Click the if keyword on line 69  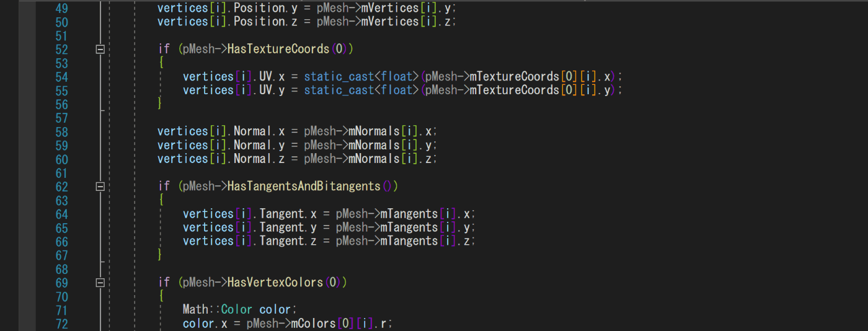coord(164,282)
